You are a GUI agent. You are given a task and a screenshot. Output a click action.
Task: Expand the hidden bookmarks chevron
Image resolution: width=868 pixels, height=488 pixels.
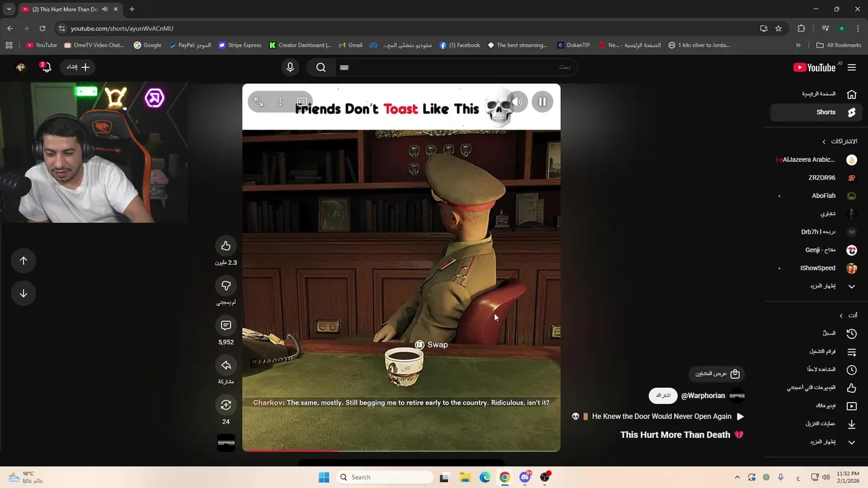[x=798, y=45]
